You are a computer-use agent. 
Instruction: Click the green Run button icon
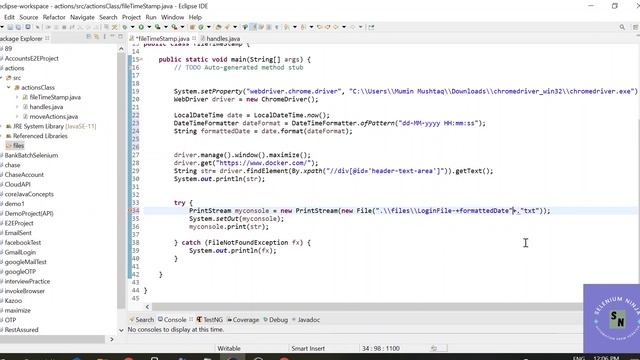pyautogui.click(x=141, y=27)
